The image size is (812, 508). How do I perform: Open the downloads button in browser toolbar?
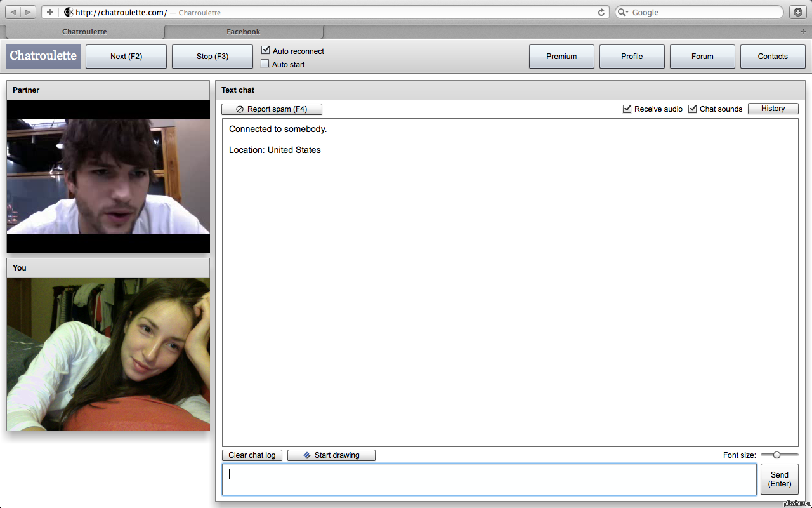(797, 12)
